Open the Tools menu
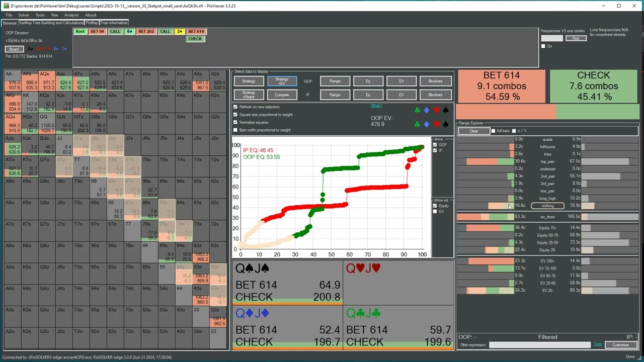Screen dimensions: 644x362 click(x=40, y=15)
